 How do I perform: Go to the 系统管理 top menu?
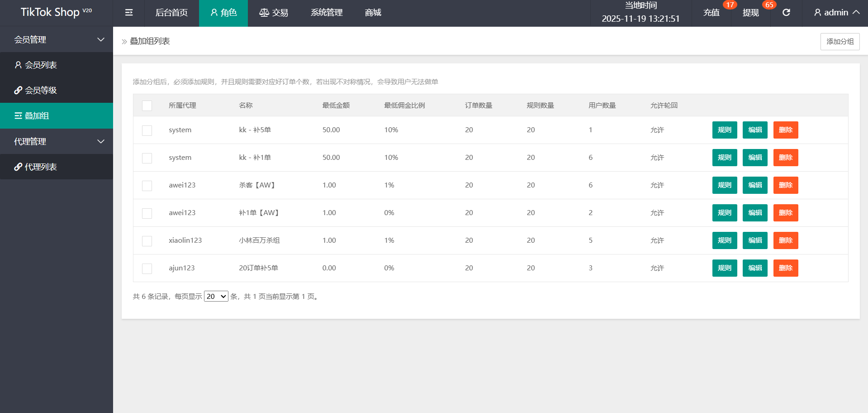point(327,13)
